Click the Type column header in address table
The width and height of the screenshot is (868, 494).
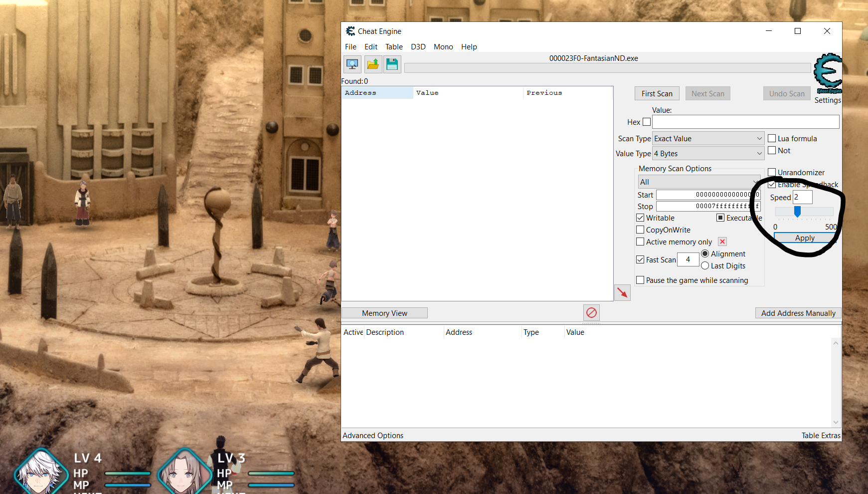tap(542, 332)
